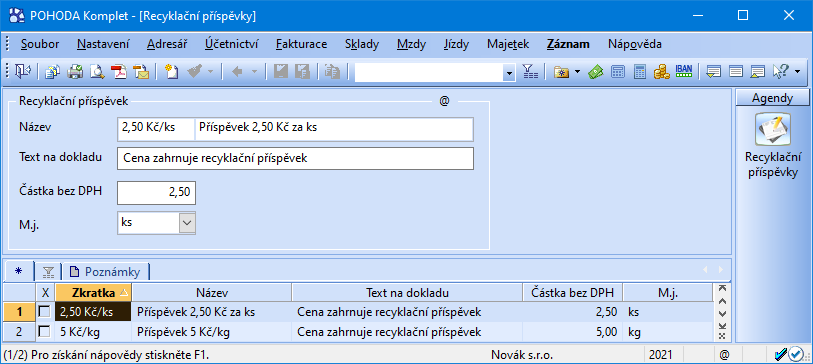Viewport: 813px width, 364px height.
Task: Click the checkmark icons in the status bar
Action: pos(789,355)
